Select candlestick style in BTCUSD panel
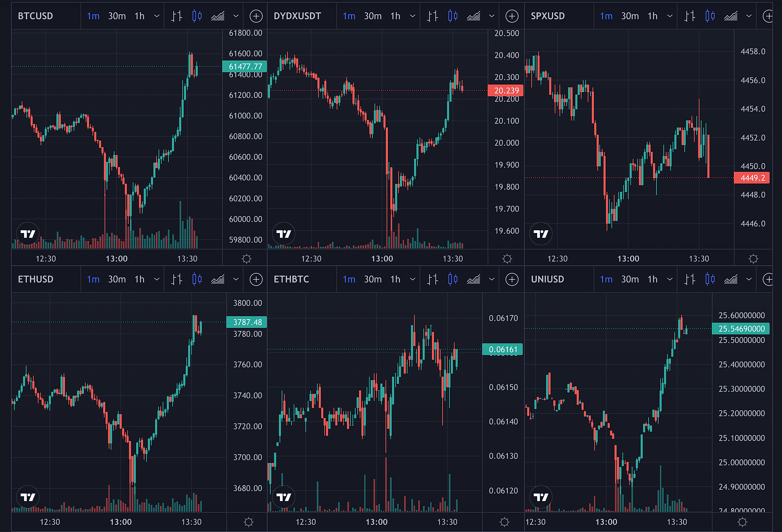Viewport: 782px width, 532px height. tap(197, 16)
